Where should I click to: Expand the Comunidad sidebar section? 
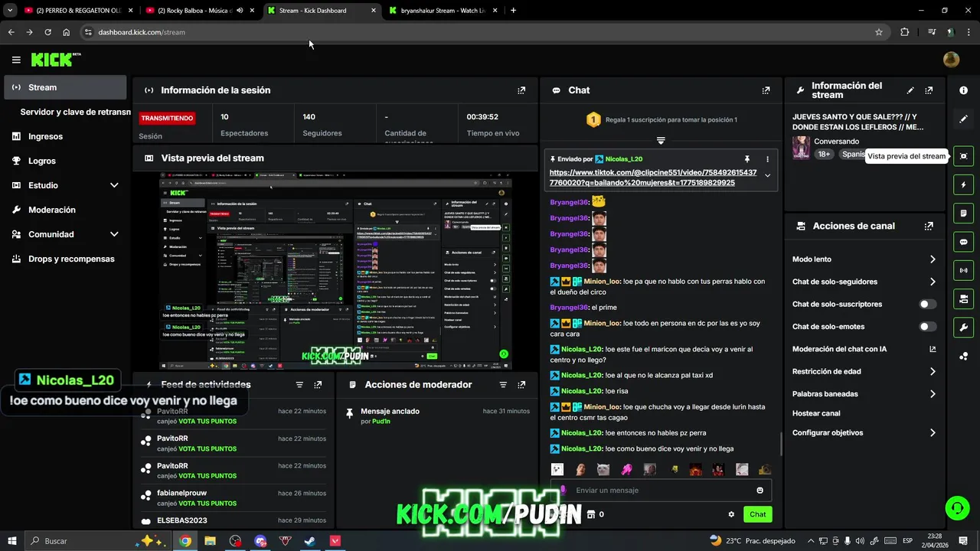coord(114,234)
